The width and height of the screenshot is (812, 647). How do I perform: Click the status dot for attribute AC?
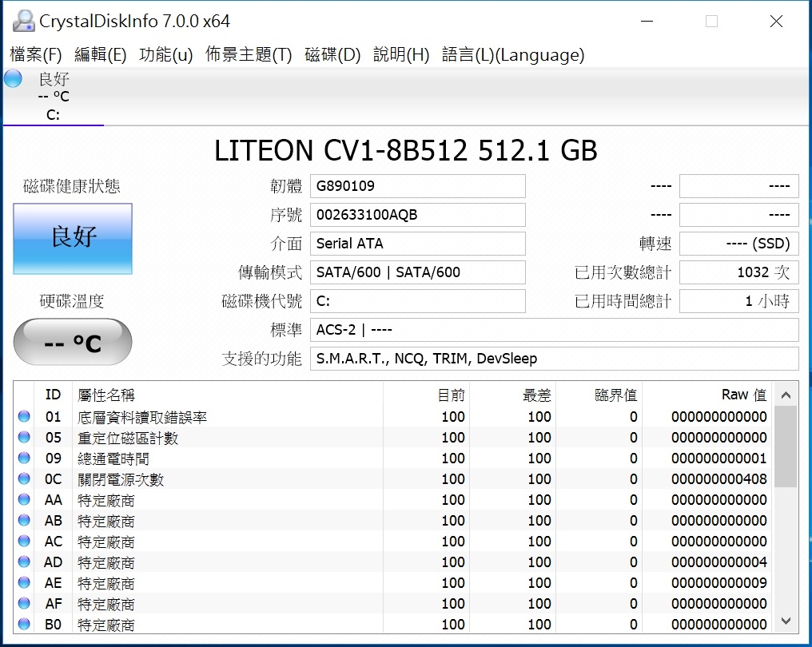(x=24, y=541)
